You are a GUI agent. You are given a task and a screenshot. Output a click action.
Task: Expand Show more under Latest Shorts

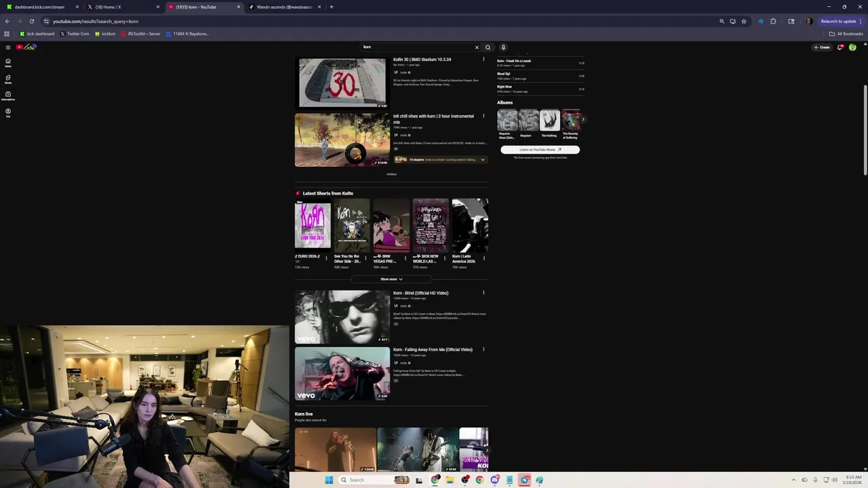(391, 279)
